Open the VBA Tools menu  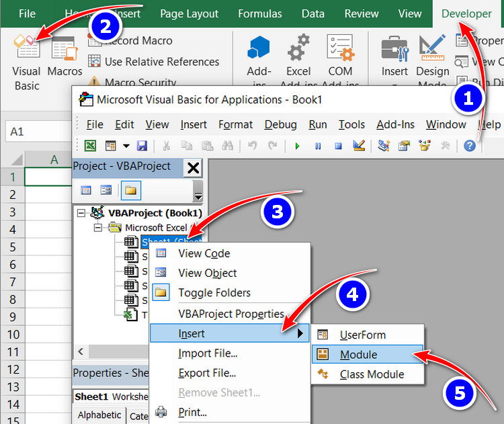click(351, 124)
